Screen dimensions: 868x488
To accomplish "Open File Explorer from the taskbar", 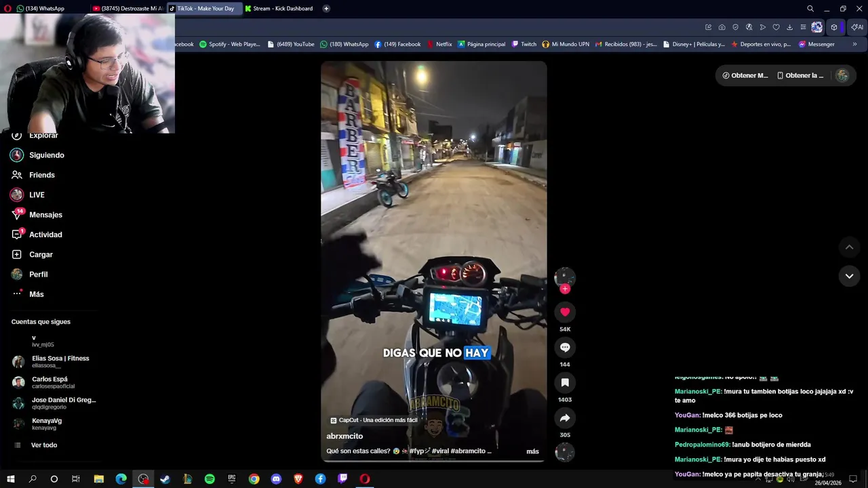I will pyautogui.click(x=98, y=479).
